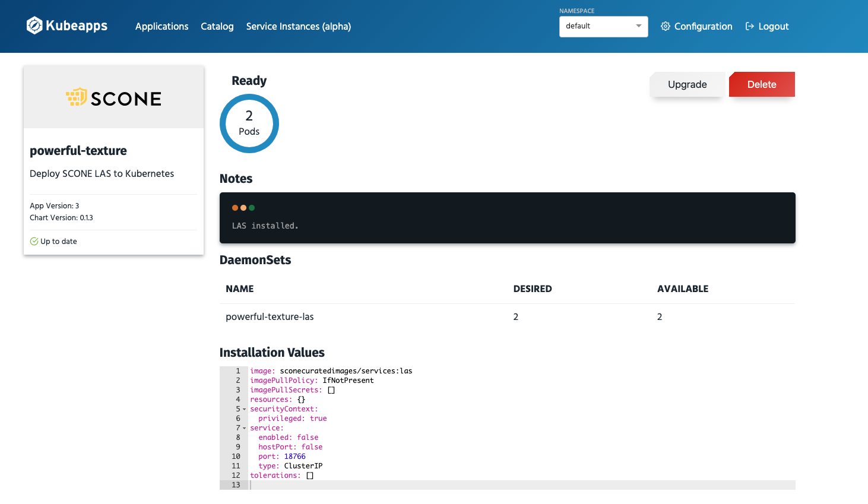Switch to the Catalog section
This screenshot has width=868, height=504.
pyautogui.click(x=217, y=26)
